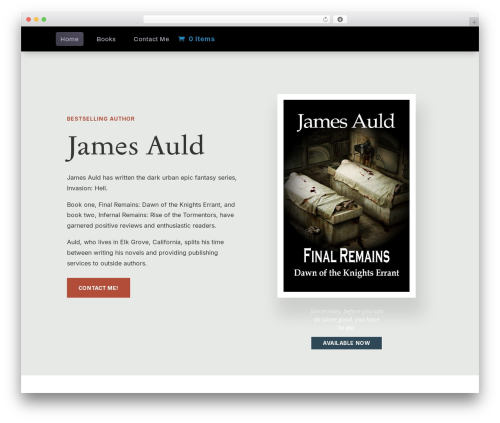Image resolution: width=500 pixels, height=423 pixels.
Task: Close the window with red button
Action: pos(29,19)
